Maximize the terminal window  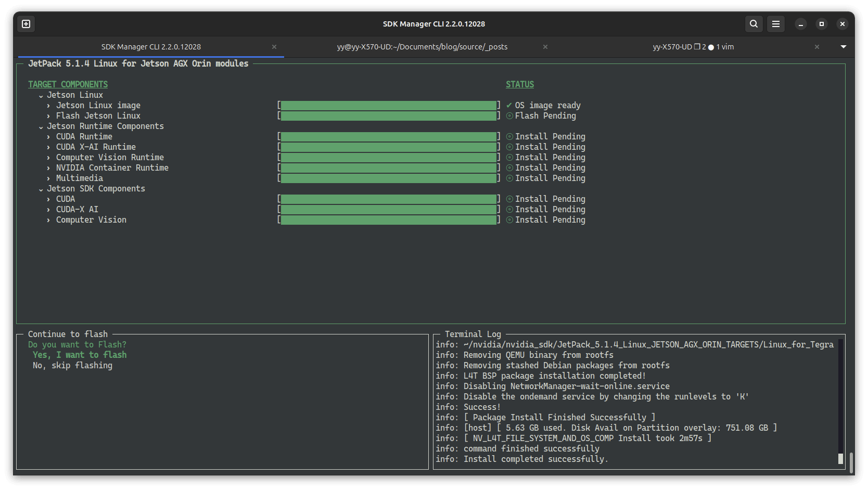pos(822,24)
